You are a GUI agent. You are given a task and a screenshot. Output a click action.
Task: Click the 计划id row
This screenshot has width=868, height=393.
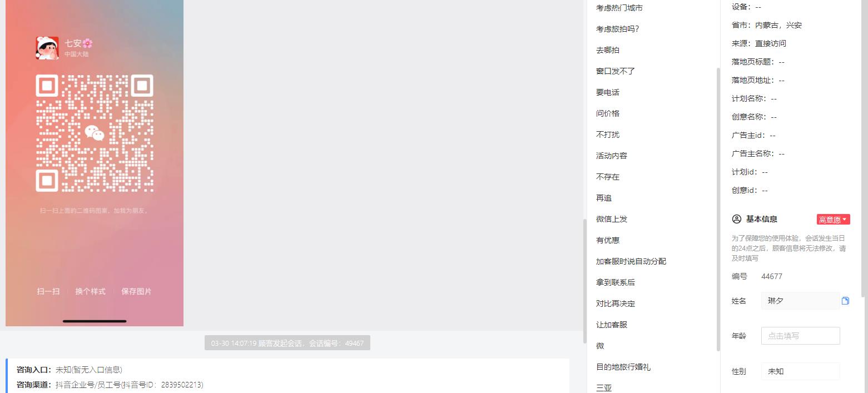point(750,172)
